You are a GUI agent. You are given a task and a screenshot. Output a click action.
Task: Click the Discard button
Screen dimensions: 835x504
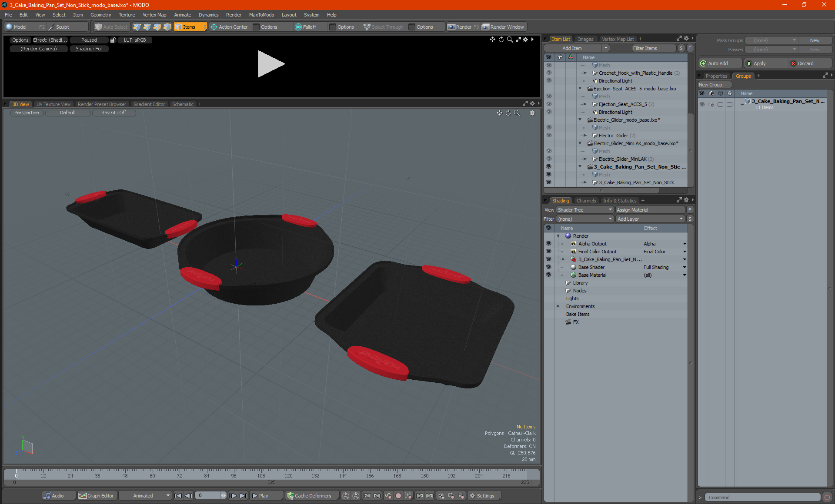810,63
